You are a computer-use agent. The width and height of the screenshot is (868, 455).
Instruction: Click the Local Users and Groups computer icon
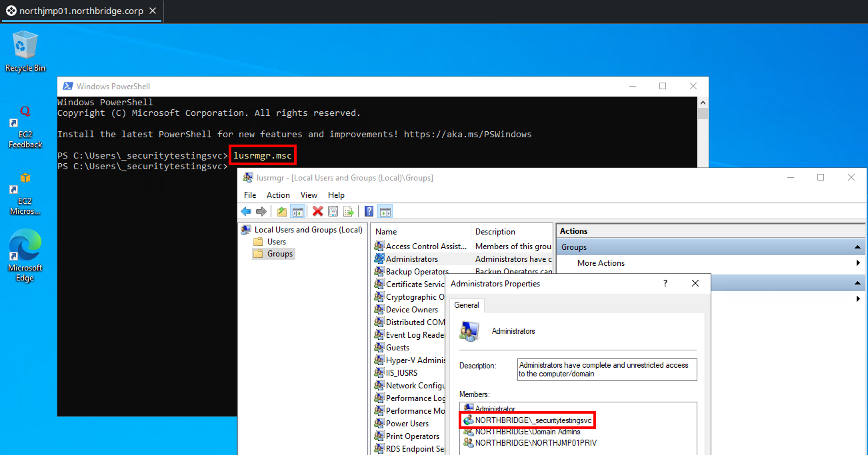tap(247, 230)
